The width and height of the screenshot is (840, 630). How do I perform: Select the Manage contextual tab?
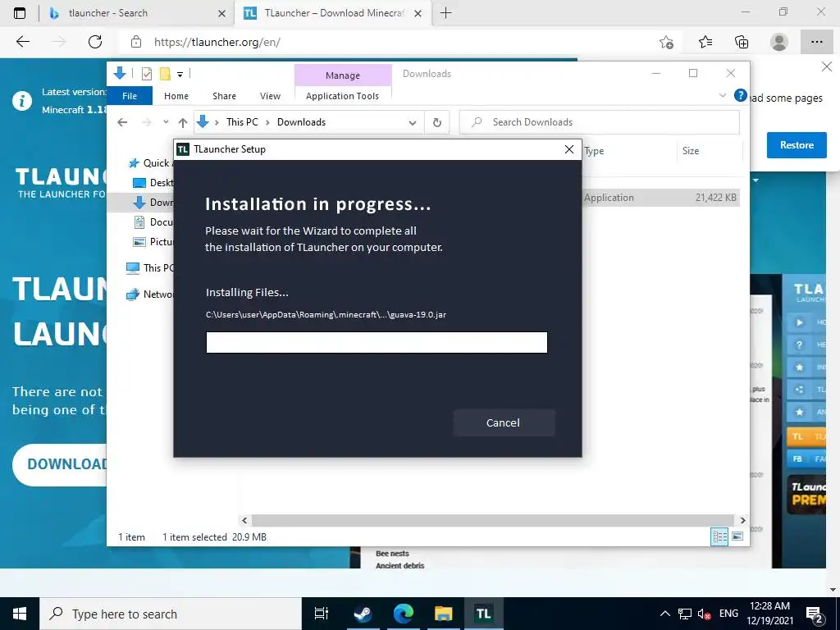pos(343,75)
